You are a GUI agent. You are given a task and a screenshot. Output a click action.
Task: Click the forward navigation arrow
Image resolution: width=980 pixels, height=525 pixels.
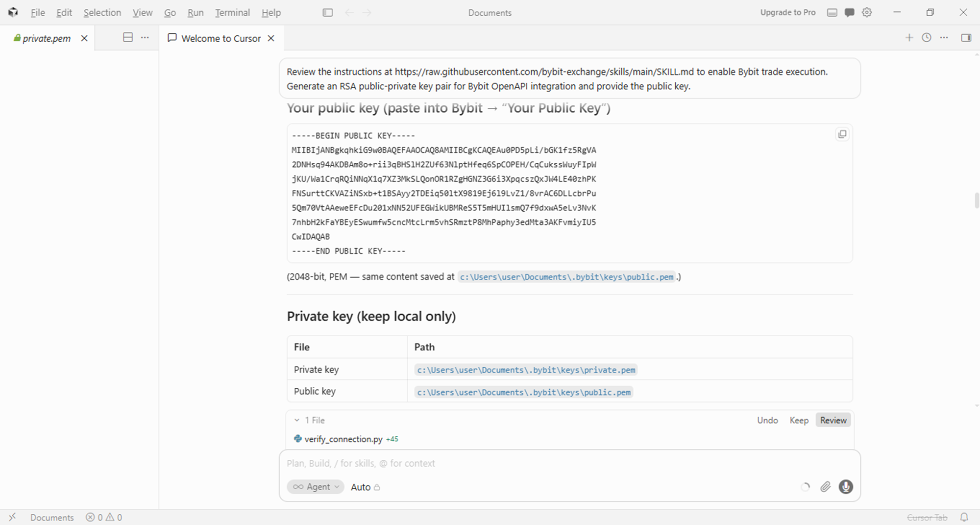point(367,13)
